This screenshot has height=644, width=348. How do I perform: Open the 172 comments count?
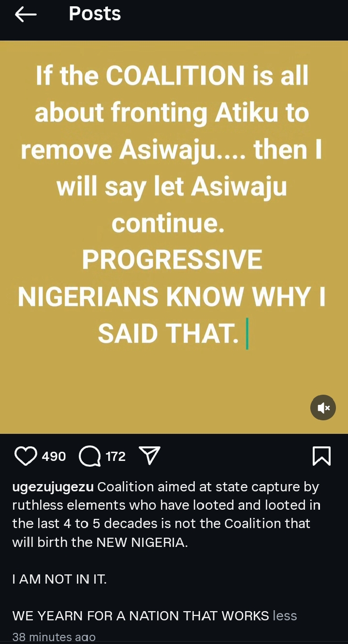pyautogui.click(x=116, y=456)
